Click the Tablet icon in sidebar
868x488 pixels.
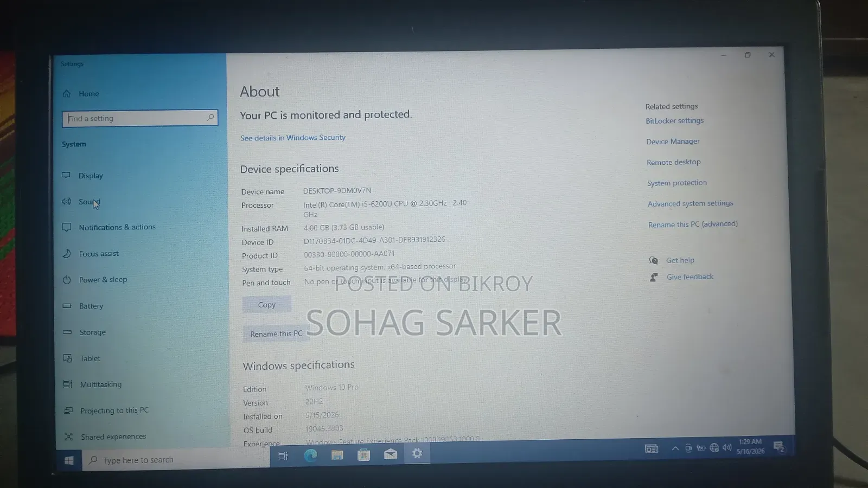(x=67, y=358)
